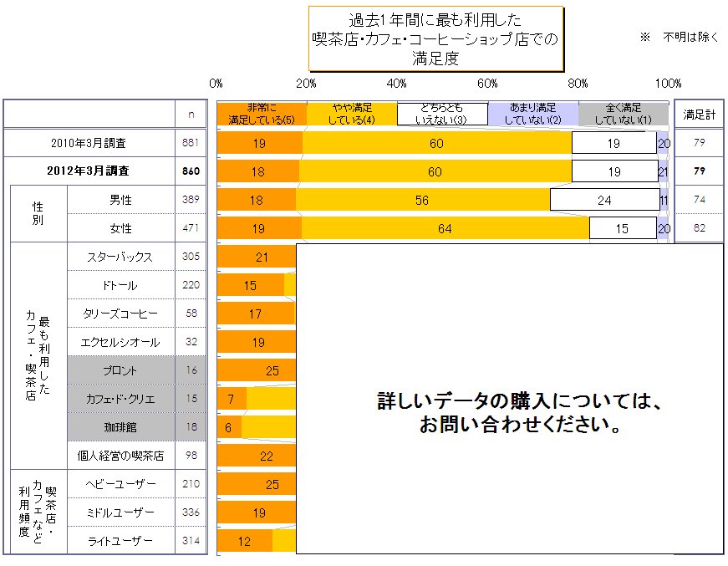
Task: Click the n value 98 for 個人経営の喫茶店
Action: pyautogui.click(x=191, y=455)
